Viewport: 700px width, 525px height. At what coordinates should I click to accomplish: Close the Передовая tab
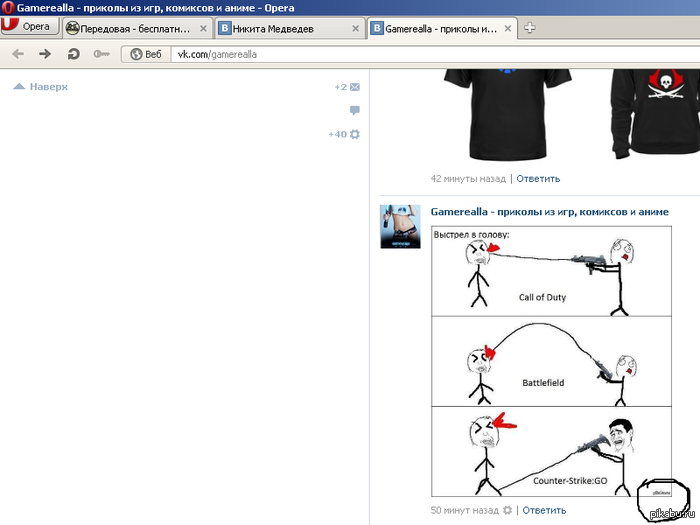(x=203, y=29)
